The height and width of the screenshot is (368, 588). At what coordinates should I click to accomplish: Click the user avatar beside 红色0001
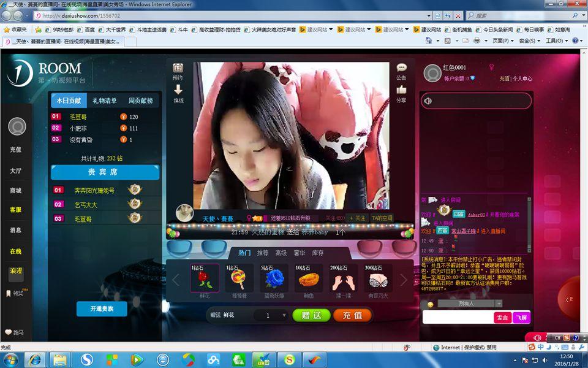click(432, 73)
